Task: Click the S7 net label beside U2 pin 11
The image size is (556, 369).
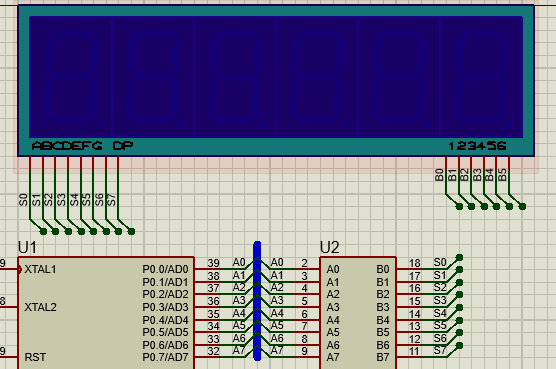Action: [440, 350]
